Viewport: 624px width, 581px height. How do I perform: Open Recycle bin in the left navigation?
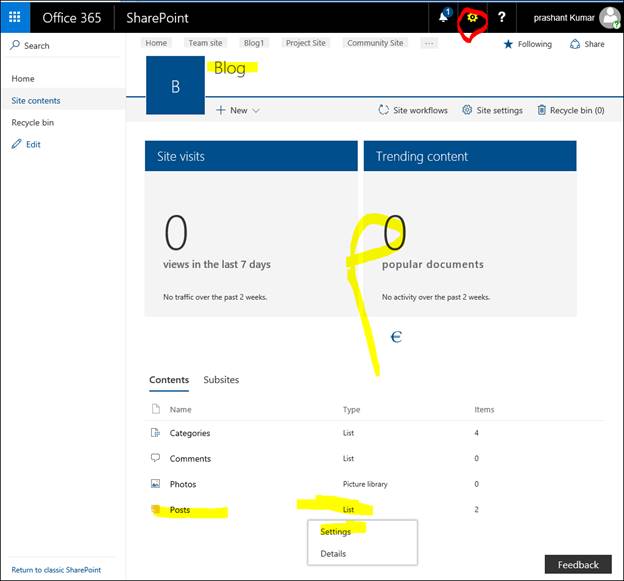pyautogui.click(x=33, y=122)
